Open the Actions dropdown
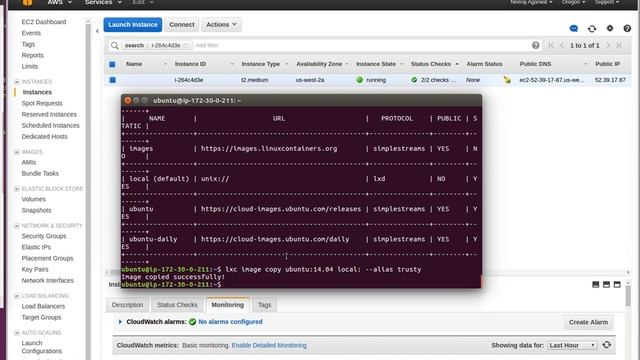 pos(221,24)
